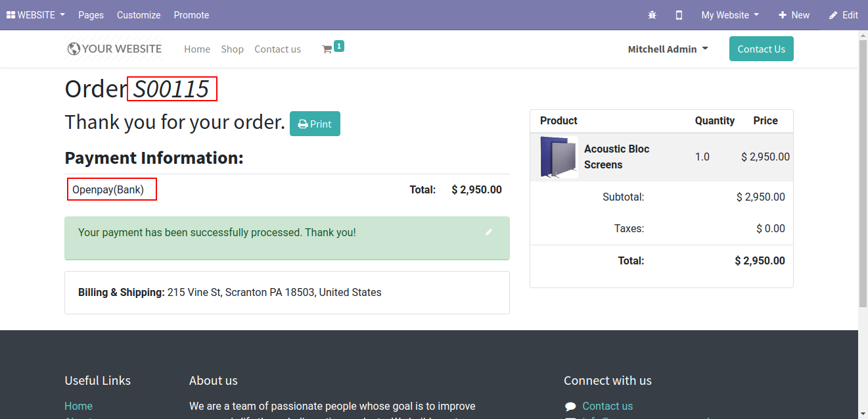Open the Customize menu
Viewport: 868px width, 419px height.
[139, 15]
